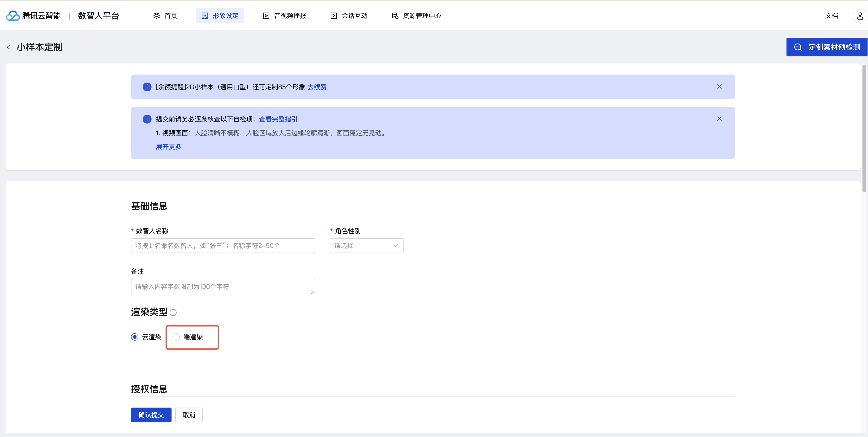Click the 资源管理中心 database icon
868x437 pixels.
(395, 16)
